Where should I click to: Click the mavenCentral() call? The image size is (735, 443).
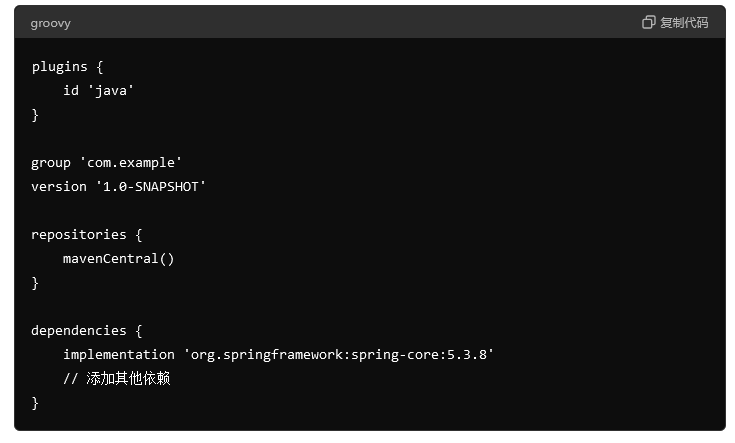[x=119, y=259]
